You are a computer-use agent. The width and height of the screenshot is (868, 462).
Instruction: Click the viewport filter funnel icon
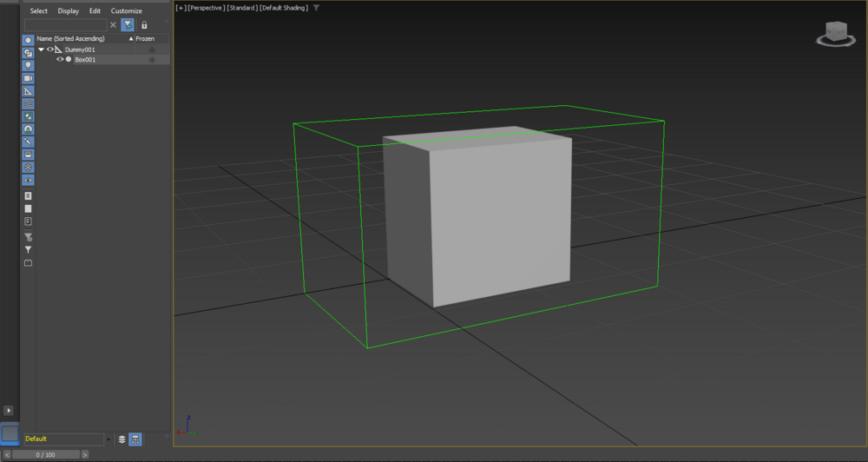tap(316, 8)
